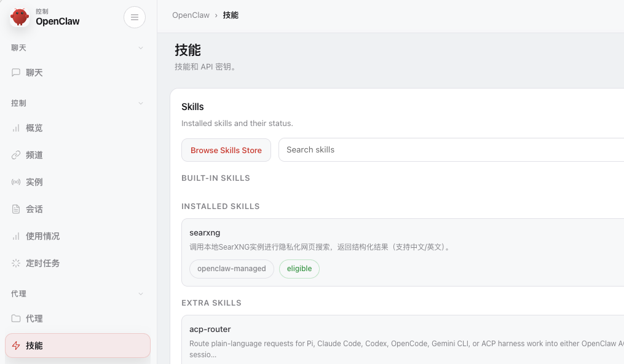624x364 pixels.
Task: Open the acp-router skill entry
Action: click(x=210, y=329)
